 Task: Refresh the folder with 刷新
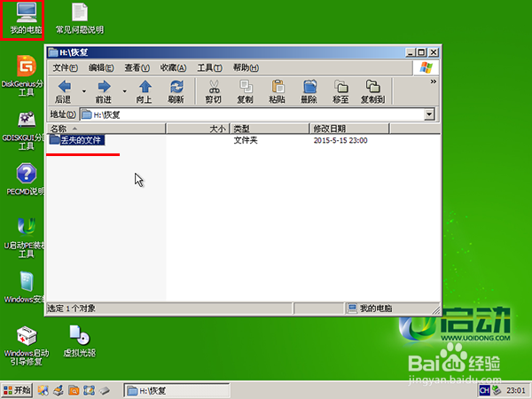(x=176, y=91)
